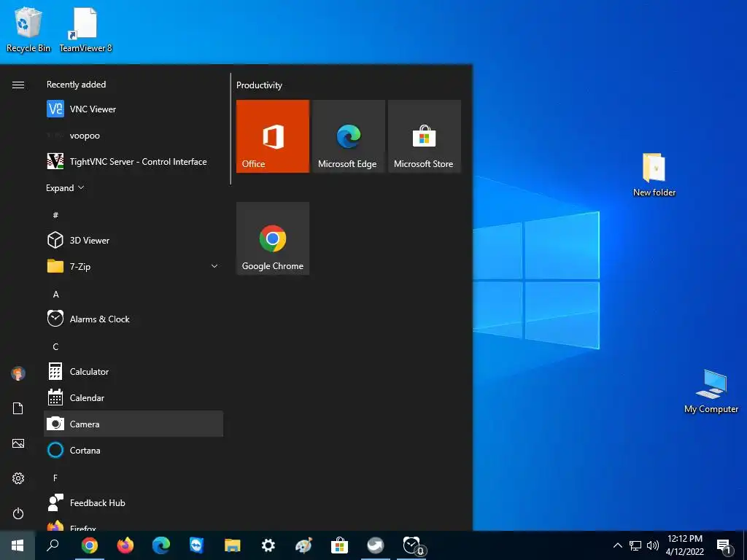Select New folder on desktop
The image size is (747, 560).
click(654, 174)
